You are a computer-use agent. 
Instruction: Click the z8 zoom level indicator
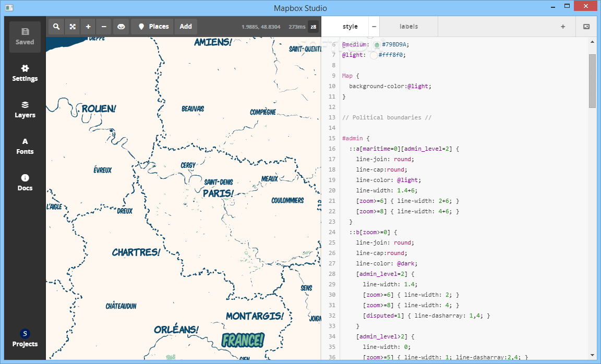(x=314, y=27)
